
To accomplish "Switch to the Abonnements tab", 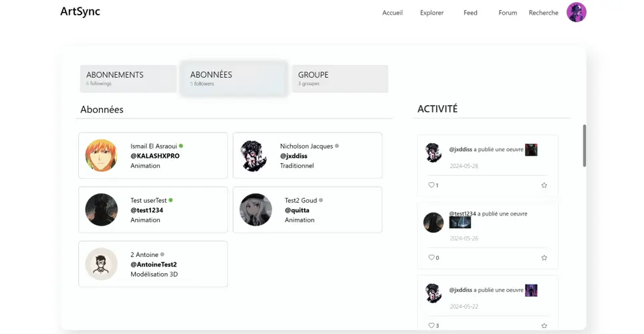I will [x=128, y=78].
